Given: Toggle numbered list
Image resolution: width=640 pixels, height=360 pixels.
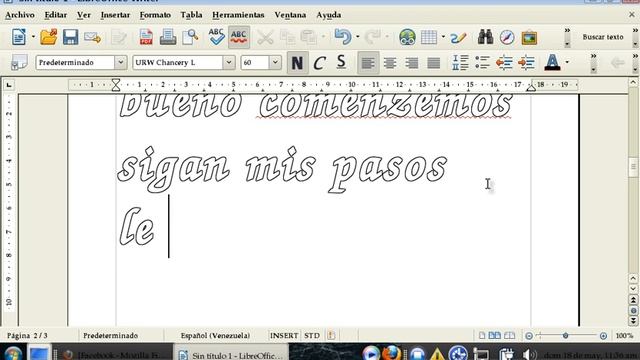Looking at the screenshot, I should coord(460,62).
